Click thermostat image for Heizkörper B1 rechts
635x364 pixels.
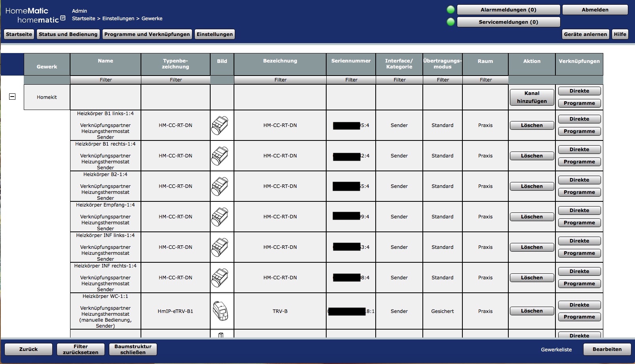point(220,156)
